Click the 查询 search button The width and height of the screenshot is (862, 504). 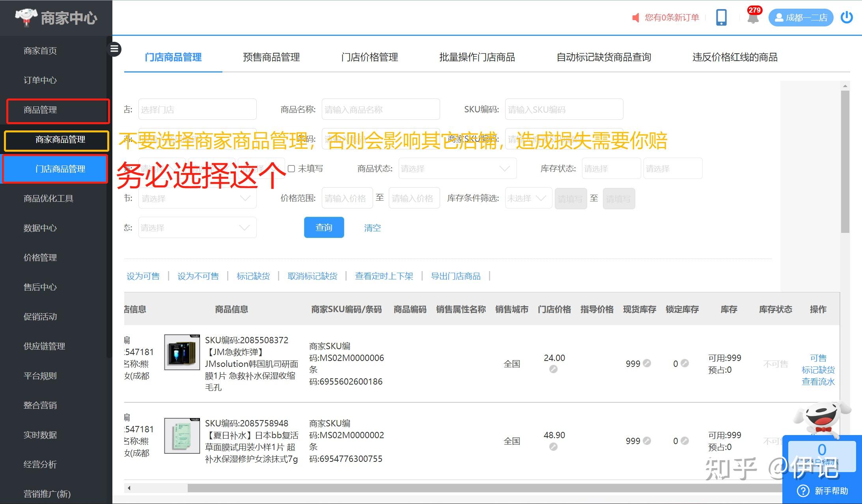click(324, 227)
